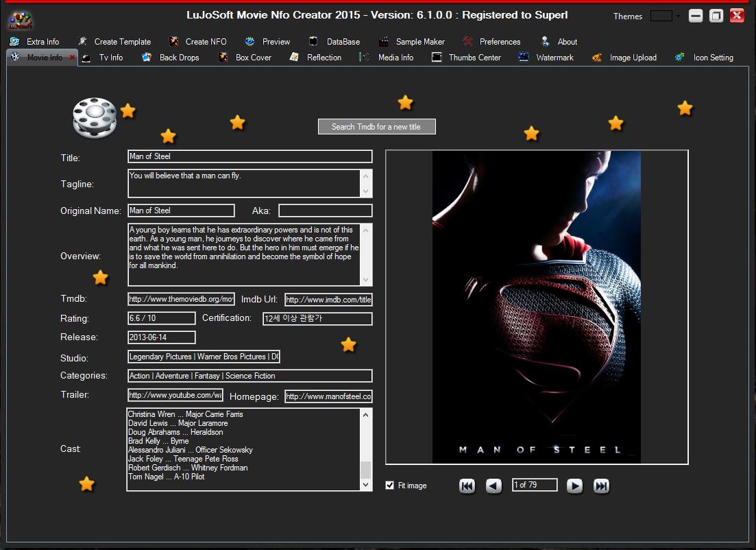
Task: Click inside the Tagline text box
Action: pyautogui.click(x=244, y=183)
